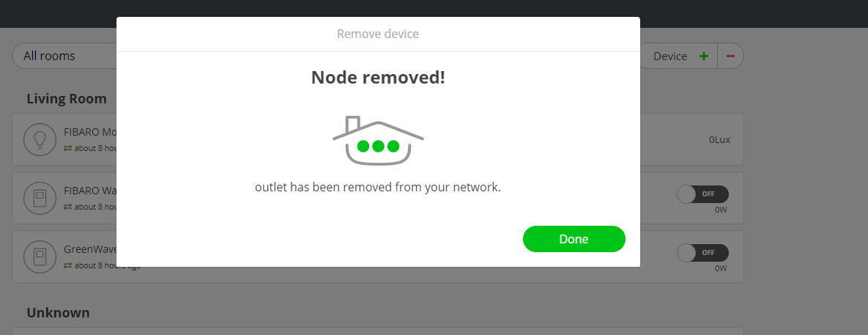
Task: Select the Unknown section header
Action: (x=58, y=312)
